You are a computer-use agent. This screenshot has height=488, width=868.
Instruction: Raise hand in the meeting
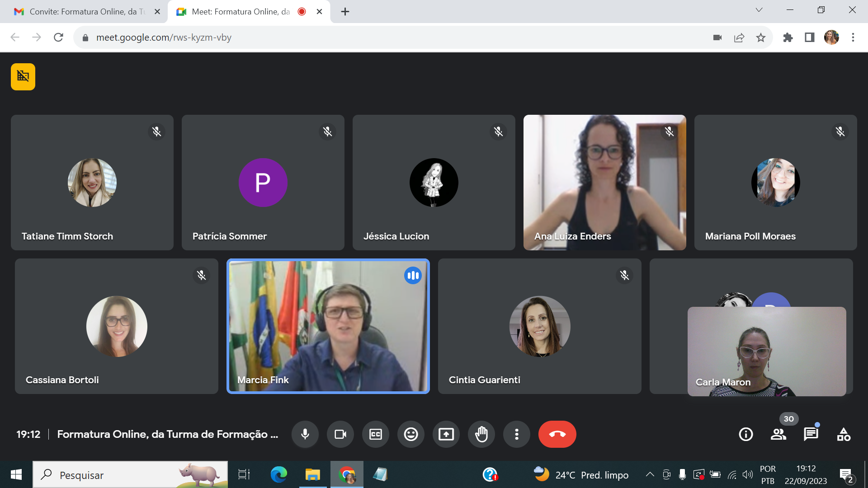point(481,434)
